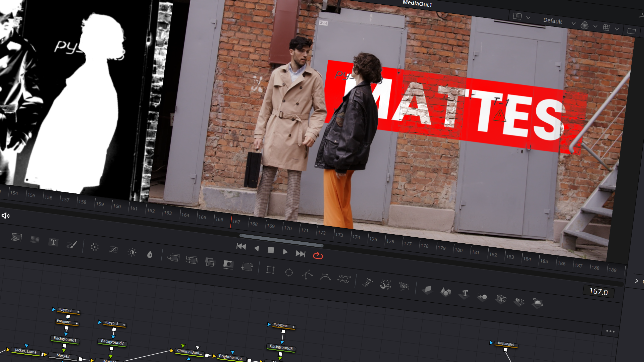Viewport: 644px width, 362px height.
Task: Add the Blur tool droplet icon
Action: pyautogui.click(x=150, y=255)
